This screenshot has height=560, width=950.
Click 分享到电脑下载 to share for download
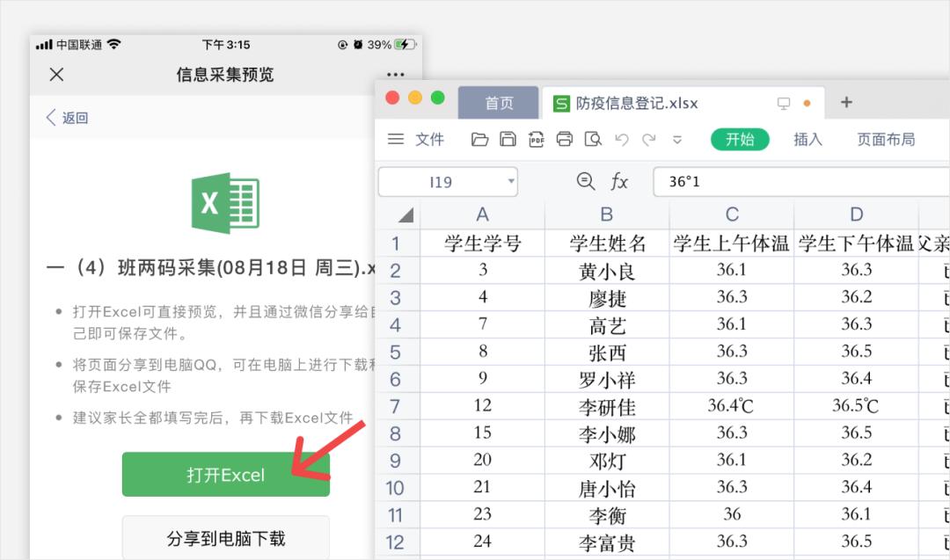tap(225, 536)
